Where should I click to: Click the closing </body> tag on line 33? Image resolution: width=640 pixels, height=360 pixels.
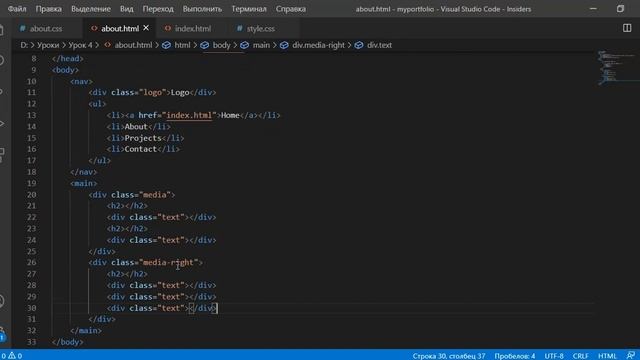[67, 342]
